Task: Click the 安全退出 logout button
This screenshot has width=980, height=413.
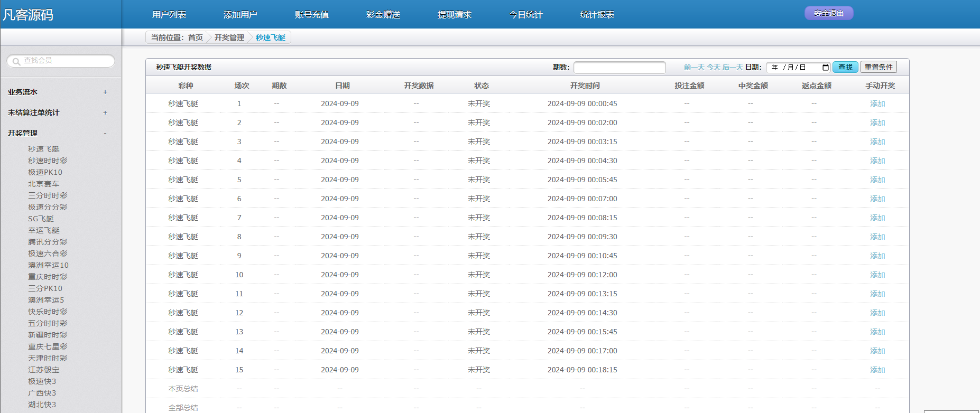Action: coord(828,13)
